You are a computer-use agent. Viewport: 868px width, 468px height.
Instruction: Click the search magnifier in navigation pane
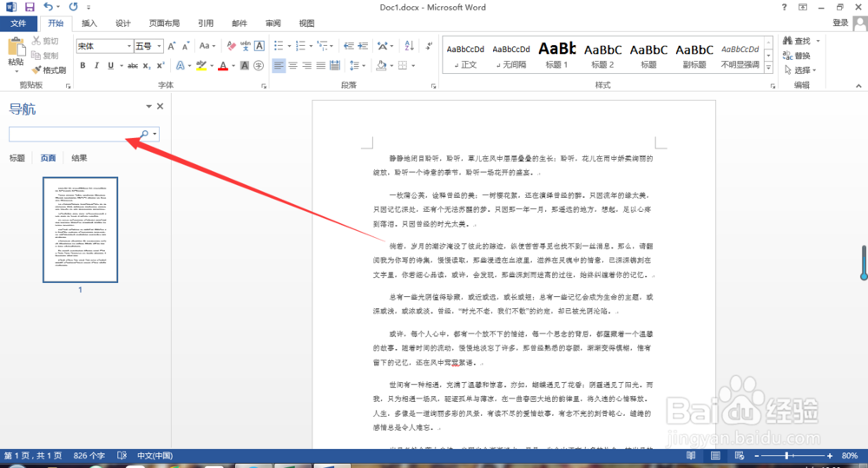point(144,134)
